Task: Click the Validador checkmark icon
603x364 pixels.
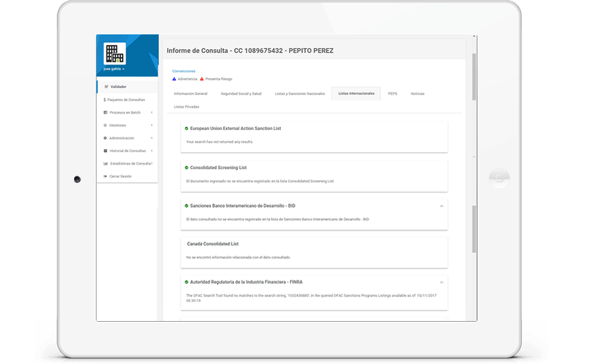Action: pyautogui.click(x=106, y=87)
